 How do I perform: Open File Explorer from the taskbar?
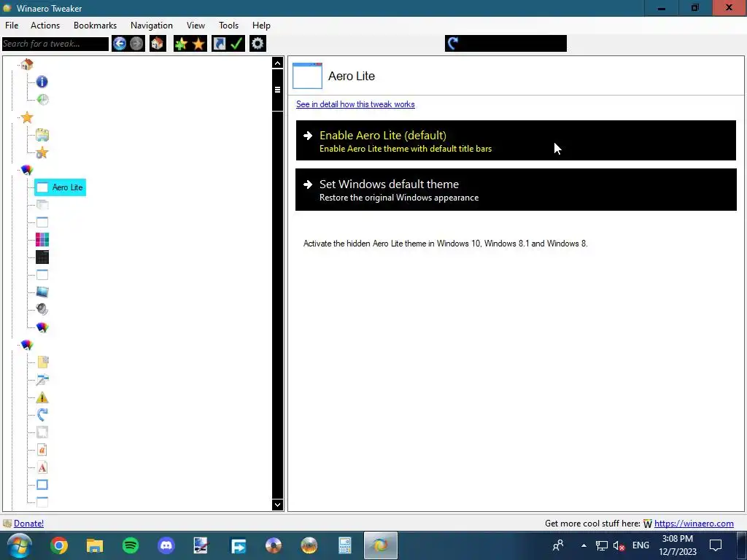point(95,545)
